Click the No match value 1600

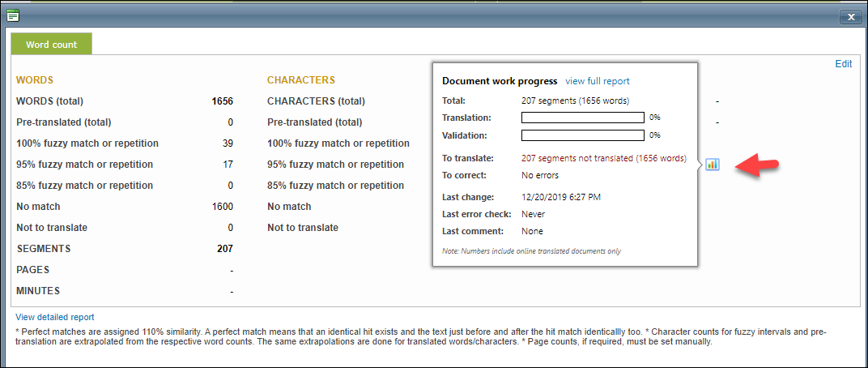(x=222, y=207)
